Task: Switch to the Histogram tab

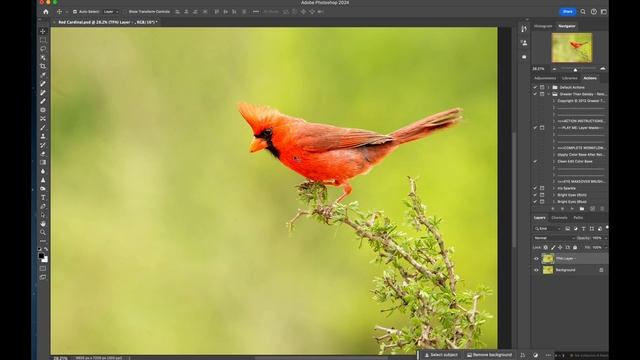Action: click(x=543, y=26)
